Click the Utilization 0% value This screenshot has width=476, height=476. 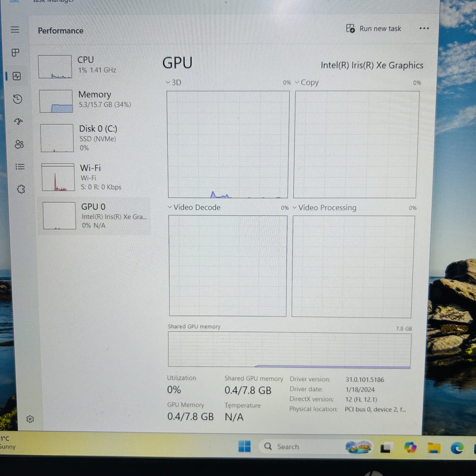point(174,390)
